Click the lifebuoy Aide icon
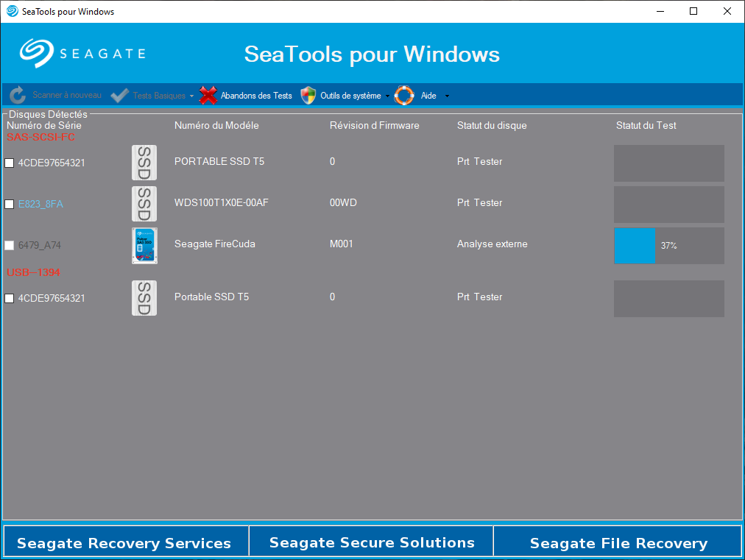 [404, 96]
